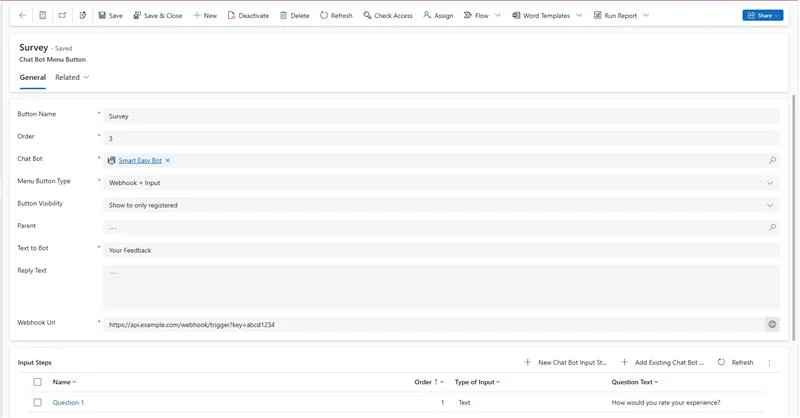Open the Word Templates menu
Image resolution: width=800 pixels, height=418 pixels.
(x=546, y=15)
